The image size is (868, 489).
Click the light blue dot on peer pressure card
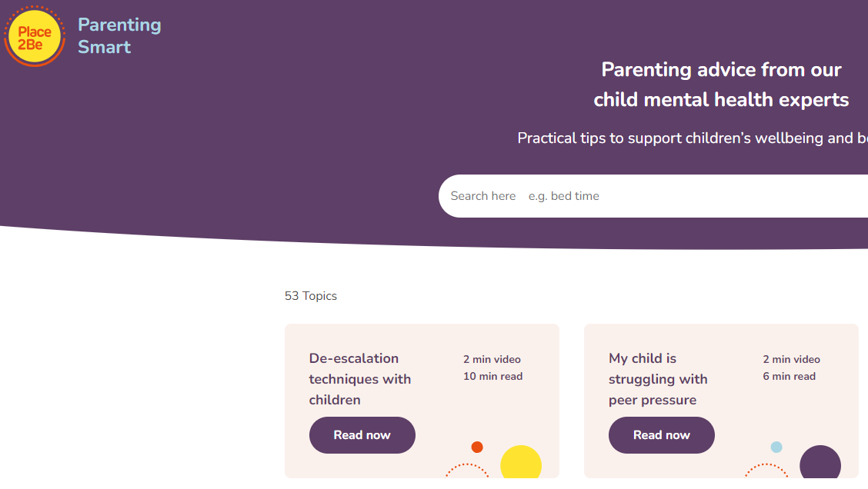tap(776, 447)
